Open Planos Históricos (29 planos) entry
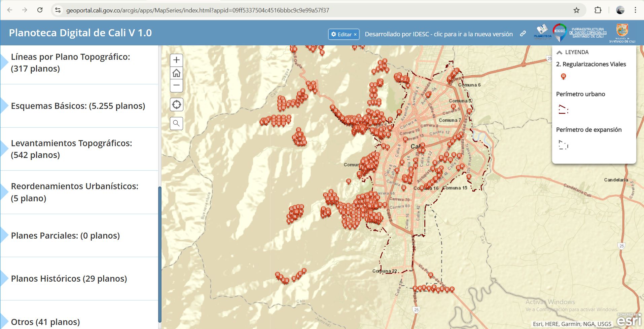644x329 pixels. point(69,279)
